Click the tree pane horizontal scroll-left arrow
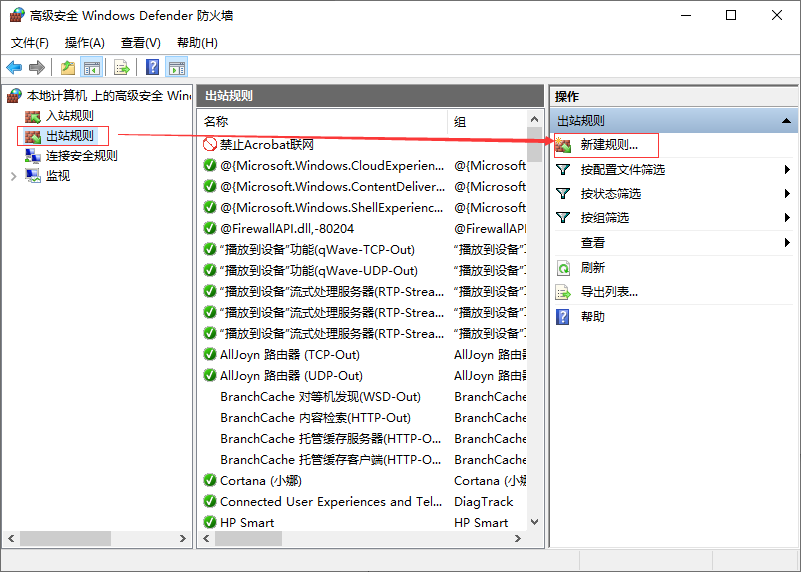The width and height of the screenshot is (801, 572). (11, 538)
